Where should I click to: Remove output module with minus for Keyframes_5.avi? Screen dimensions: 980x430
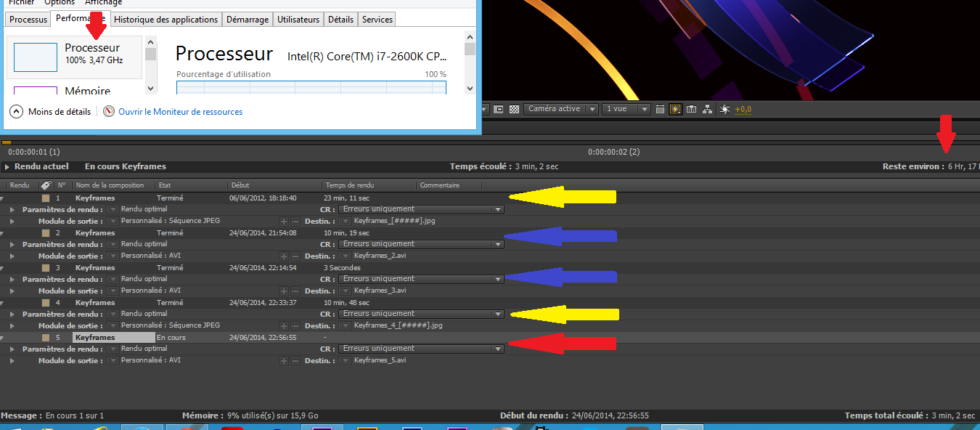pyautogui.click(x=295, y=360)
